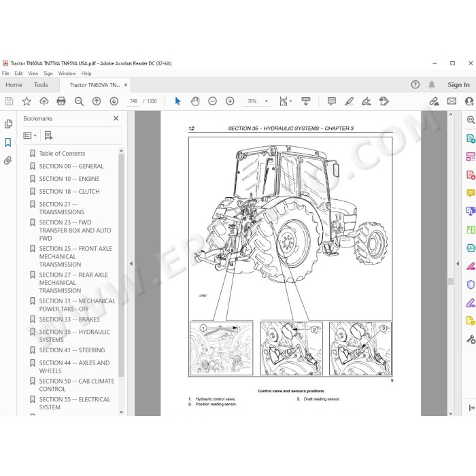476x476 pixels.
Task: Open the find text magnifier
Action: click(x=79, y=101)
